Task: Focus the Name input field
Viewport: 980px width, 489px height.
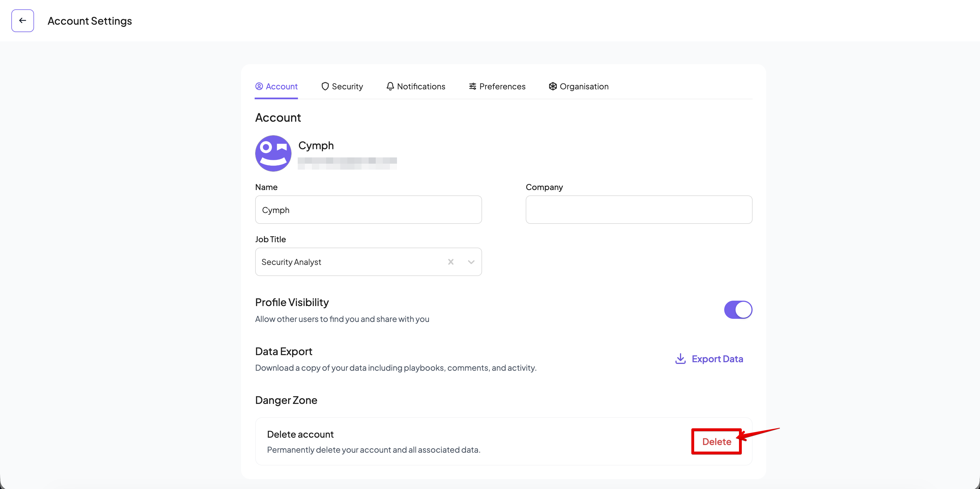Action: click(368, 210)
